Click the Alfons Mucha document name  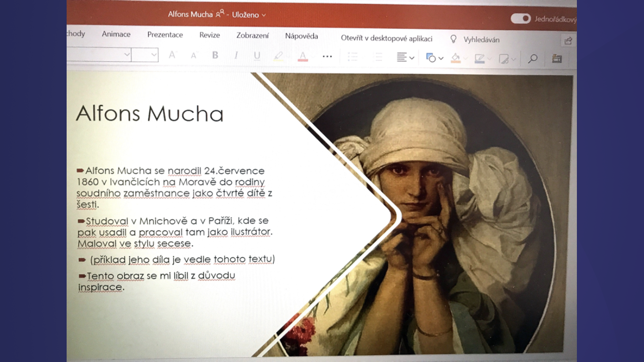coord(190,14)
